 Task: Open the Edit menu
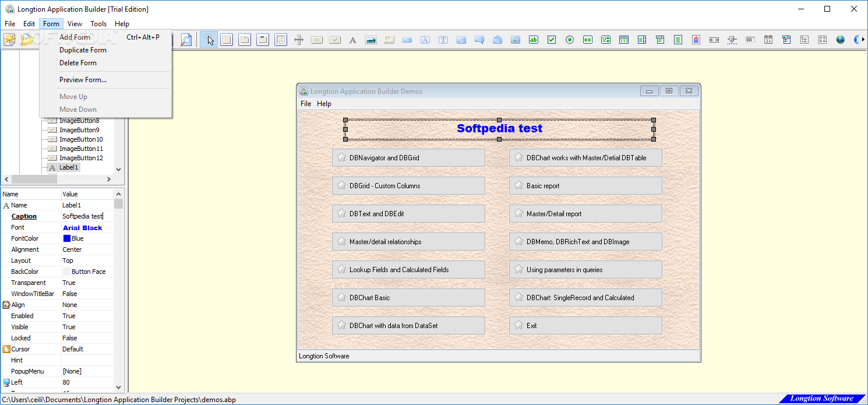click(29, 24)
